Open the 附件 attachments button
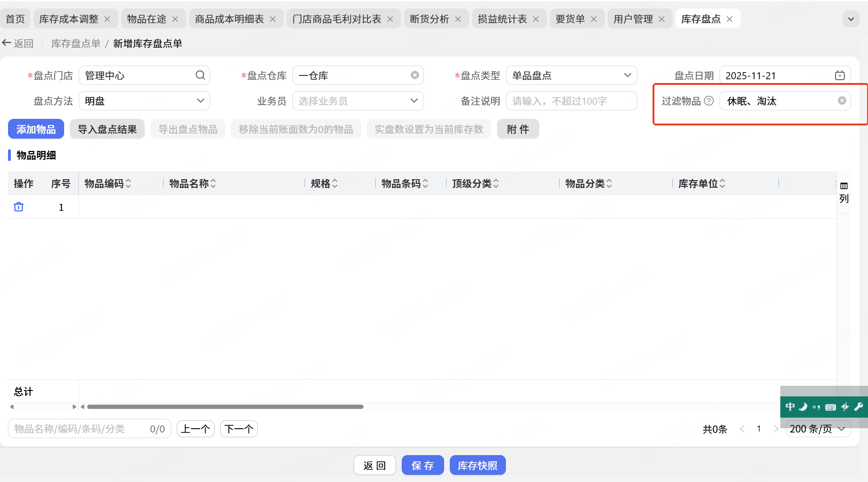The height and width of the screenshot is (482, 868). point(518,129)
